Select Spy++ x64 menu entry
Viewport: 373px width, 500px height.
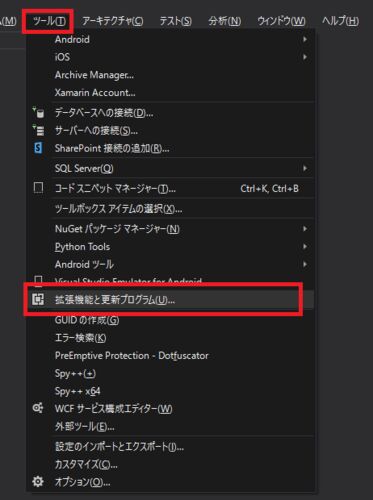point(77,391)
